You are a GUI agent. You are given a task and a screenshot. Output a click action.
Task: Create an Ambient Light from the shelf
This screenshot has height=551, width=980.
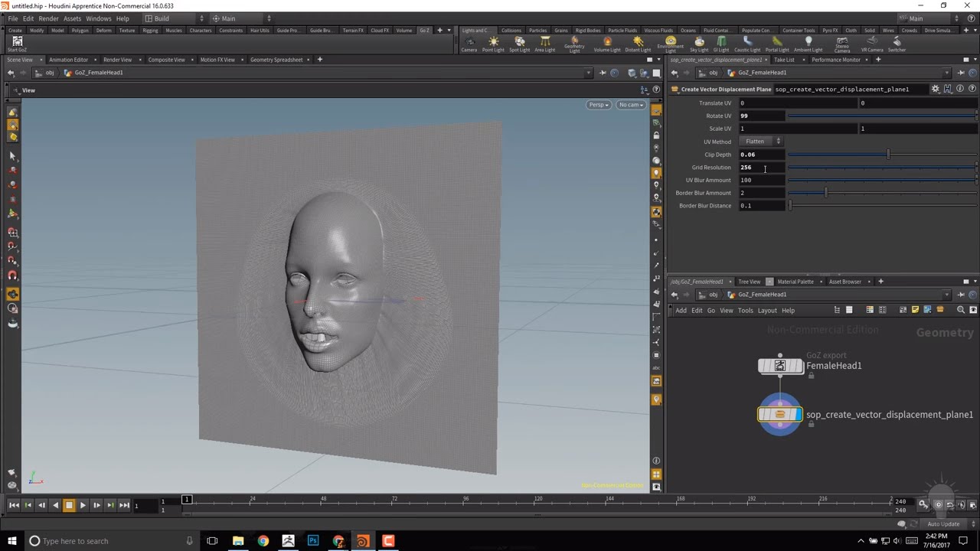(808, 44)
